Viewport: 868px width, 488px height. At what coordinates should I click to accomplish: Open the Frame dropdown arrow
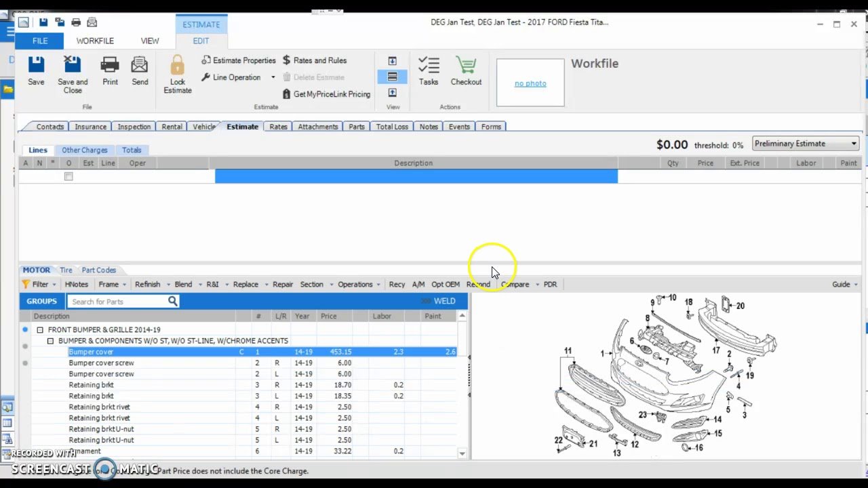[125, 285]
